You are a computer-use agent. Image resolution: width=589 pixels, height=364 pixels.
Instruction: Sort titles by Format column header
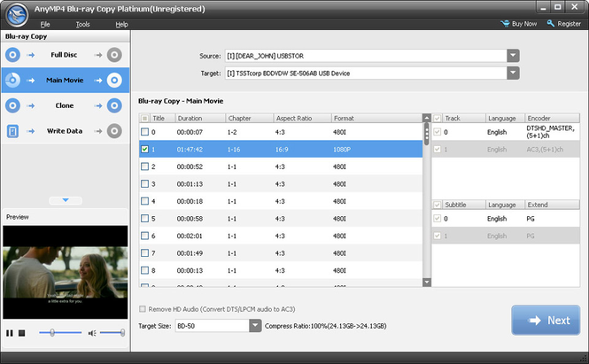pos(376,119)
